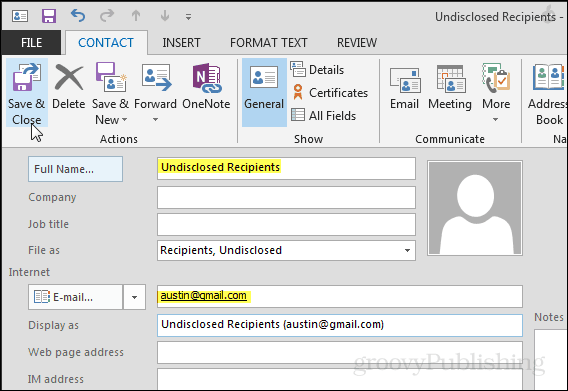Delete this contact with the X icon

(68, 87)
